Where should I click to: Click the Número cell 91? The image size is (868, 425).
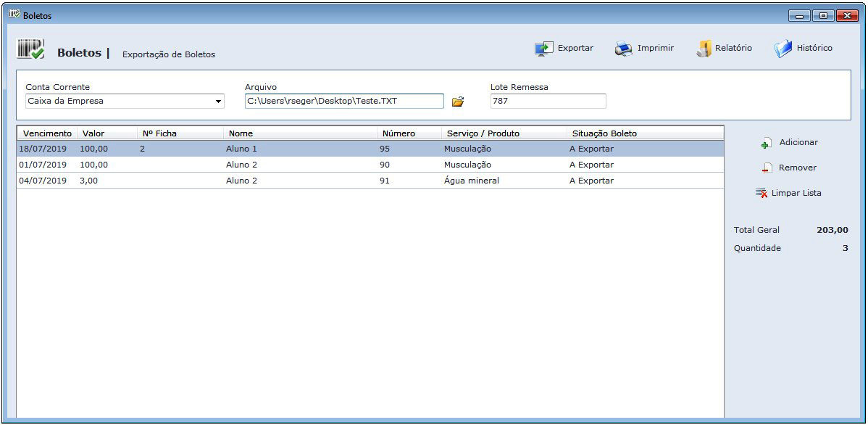pos(385,181)
